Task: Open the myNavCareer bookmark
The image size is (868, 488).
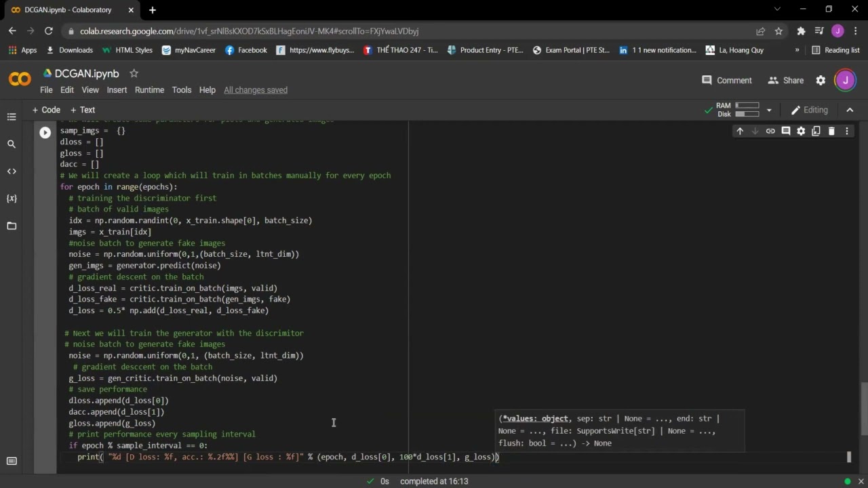Action: [x=189, y=50]
